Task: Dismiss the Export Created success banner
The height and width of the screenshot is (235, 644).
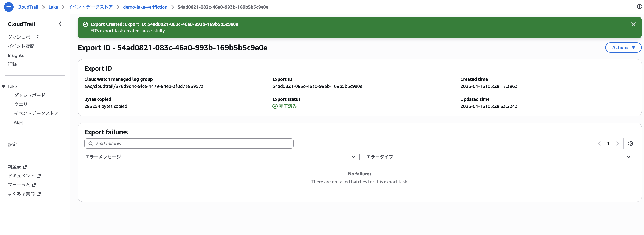Action: (633, 24)
